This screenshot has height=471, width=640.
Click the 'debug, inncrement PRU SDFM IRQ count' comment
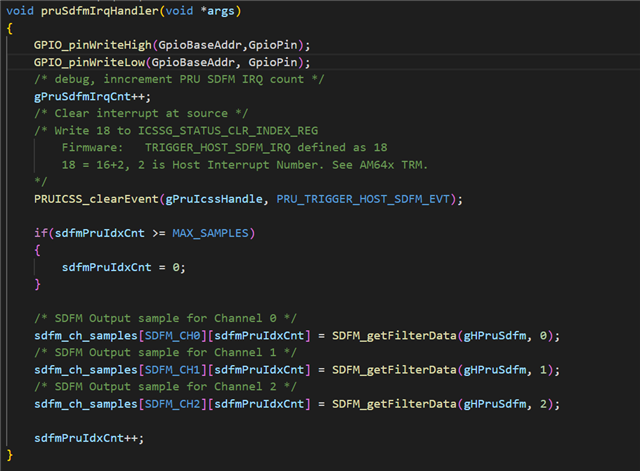(x=179, y=79)
